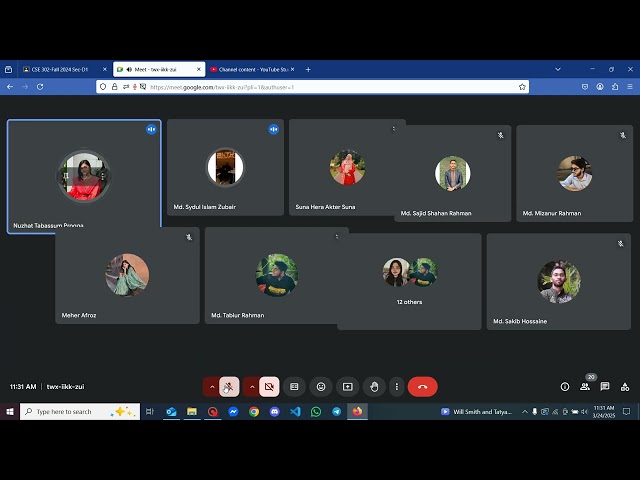Open the volume icon in system tray
The image size is (640, 480).
[x=584, y=411]
